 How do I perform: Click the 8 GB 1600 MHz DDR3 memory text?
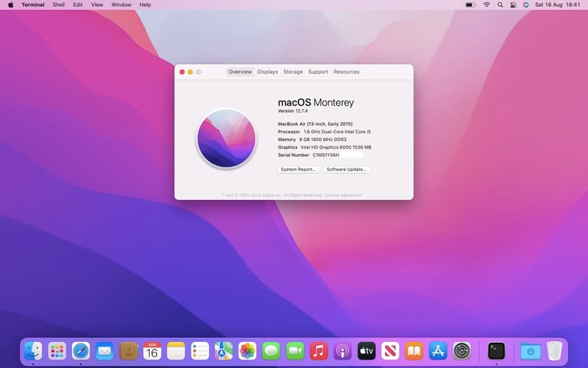click(323, 140)
